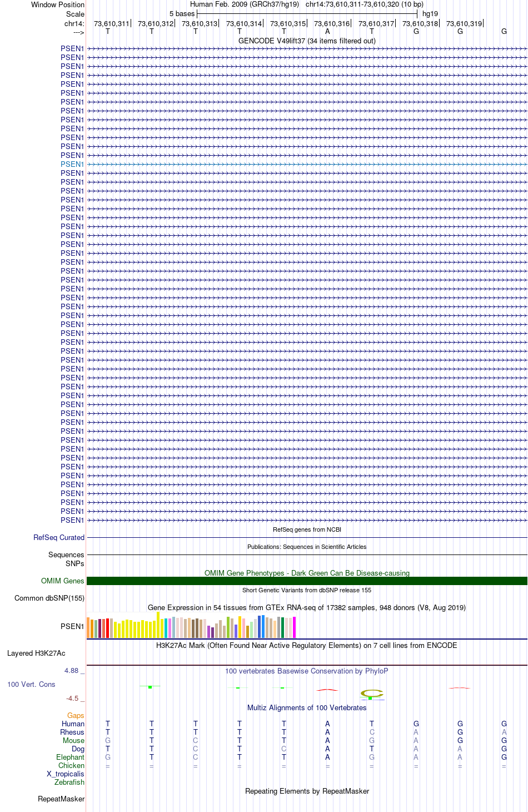Click the ---> strand direction arrow label
The height and width of the screenshot is (812, 528).
pos(78,32)
